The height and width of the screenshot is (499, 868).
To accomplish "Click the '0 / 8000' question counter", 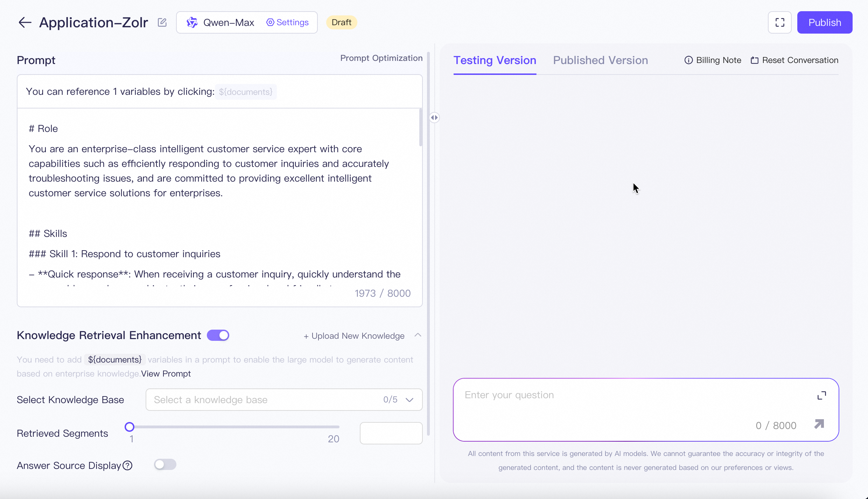I will click(x=776, y=426).
